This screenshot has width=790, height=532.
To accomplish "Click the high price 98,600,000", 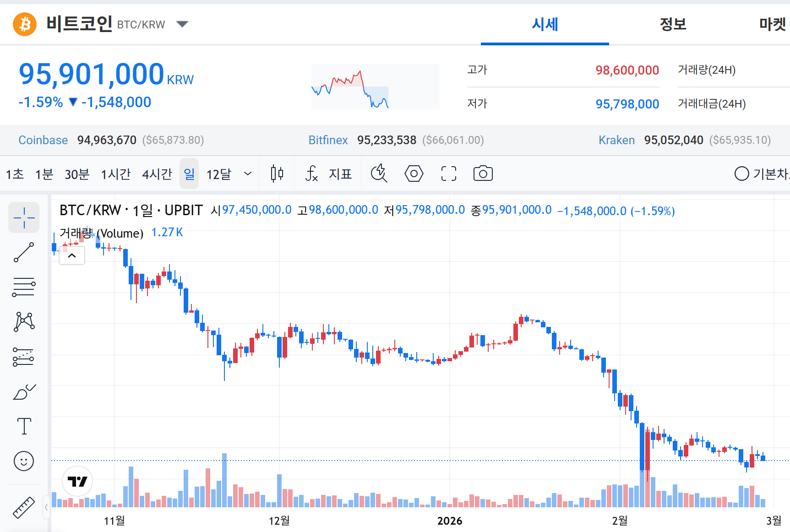I will (627, 70).
